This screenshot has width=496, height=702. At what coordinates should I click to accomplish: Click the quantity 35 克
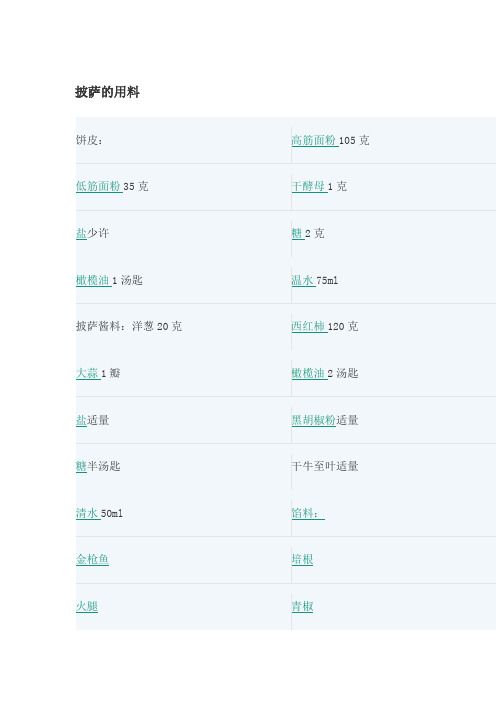[x=136, y=186]
